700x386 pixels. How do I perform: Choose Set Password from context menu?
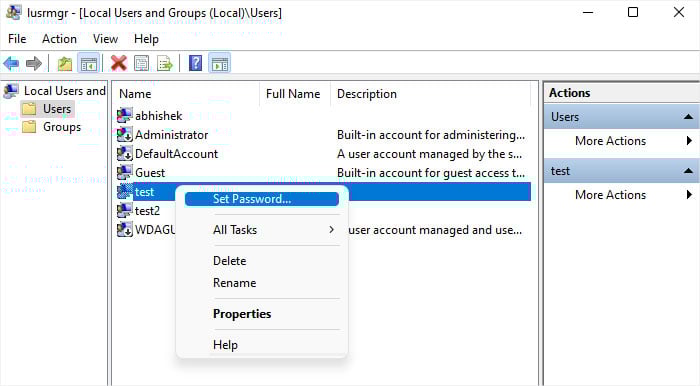[x=262, y=199]
